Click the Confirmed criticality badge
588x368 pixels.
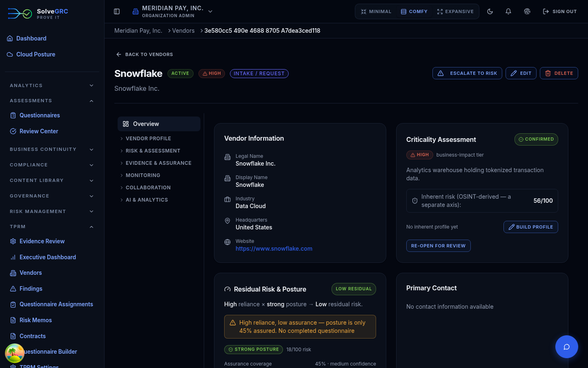(x=536, y=139)
